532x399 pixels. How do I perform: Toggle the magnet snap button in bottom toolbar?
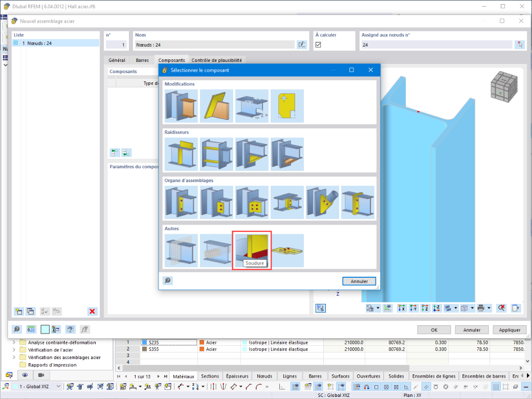click(366, 386)
